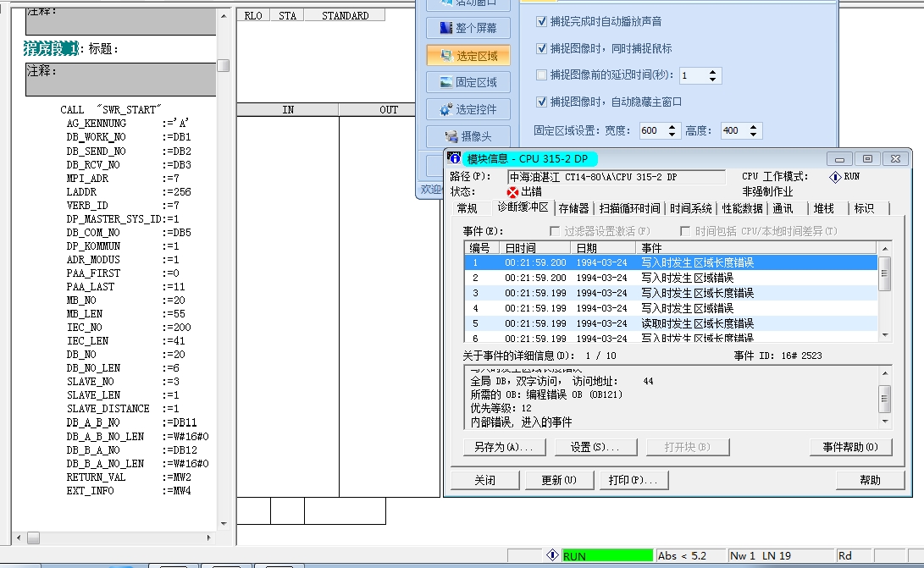Click code editor horizontal scrollbar right arrow
This screenshot has width=924, height=568.
tap(208, 538)
